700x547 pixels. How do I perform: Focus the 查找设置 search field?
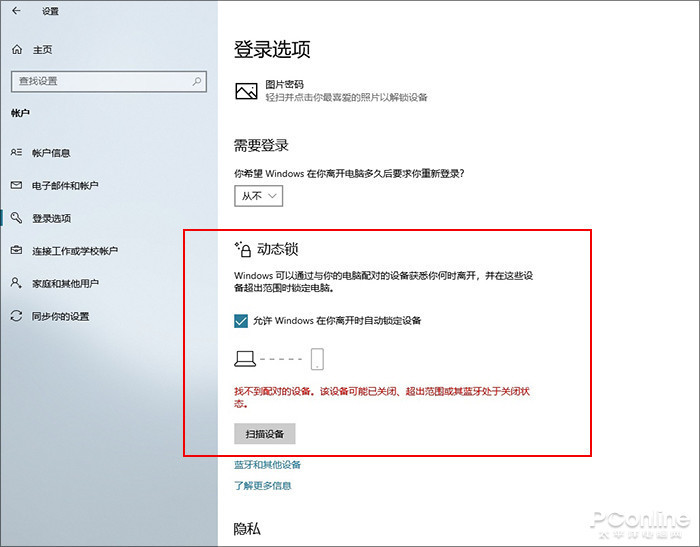(x=109, y=81)
